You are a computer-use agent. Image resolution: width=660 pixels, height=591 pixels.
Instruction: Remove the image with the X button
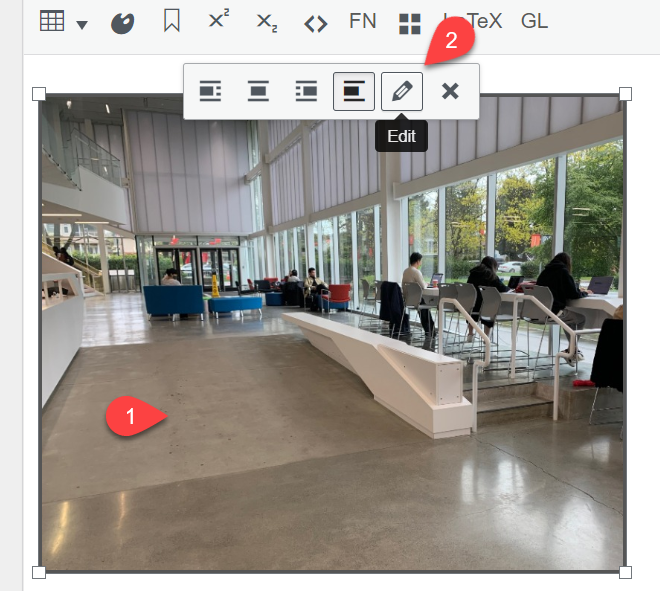coord(450,91)
